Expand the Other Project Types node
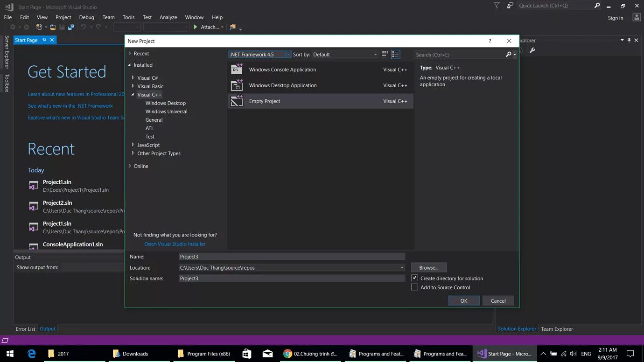Viewport: 644px width, 362px height. [x=133, y=153]
